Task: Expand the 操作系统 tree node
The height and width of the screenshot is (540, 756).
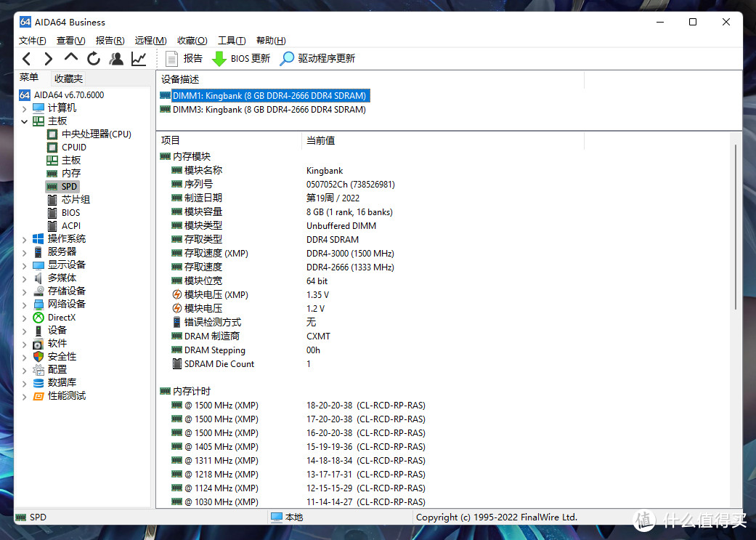Action: click(25, 238)
